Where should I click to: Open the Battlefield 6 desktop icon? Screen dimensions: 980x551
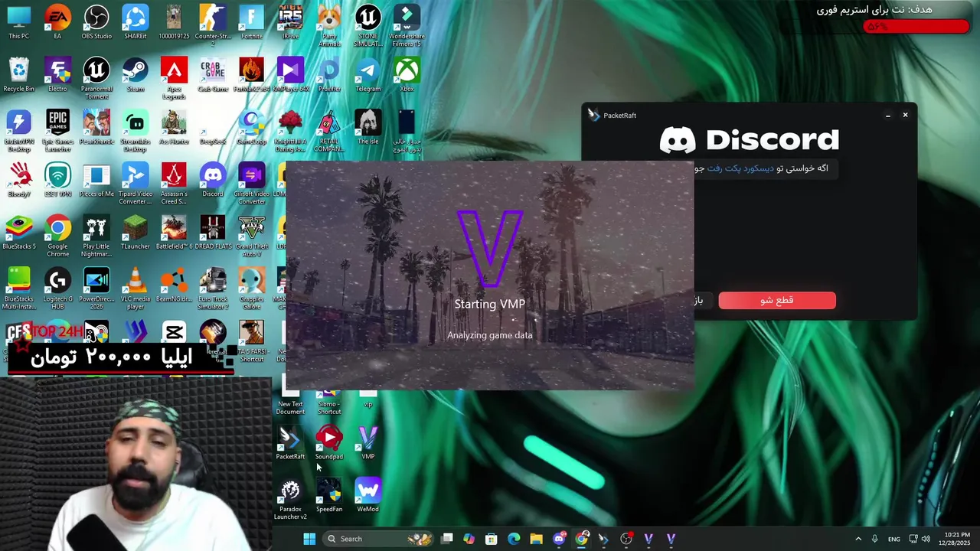click(174, 232)
